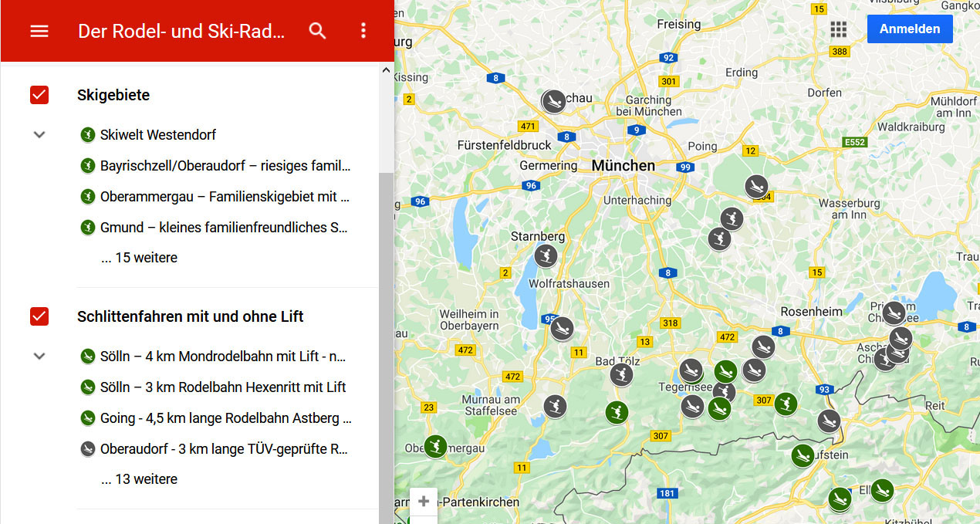Open the green sled marker covering Ellmau label

pyautogui.click(x=881, y=490)
